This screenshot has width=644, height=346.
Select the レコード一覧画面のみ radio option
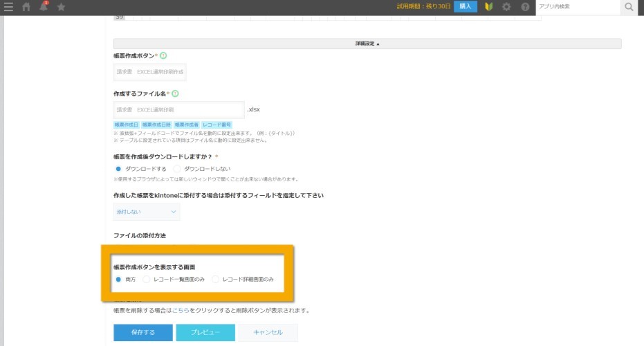pyautogui.click(x=147, y=280)
